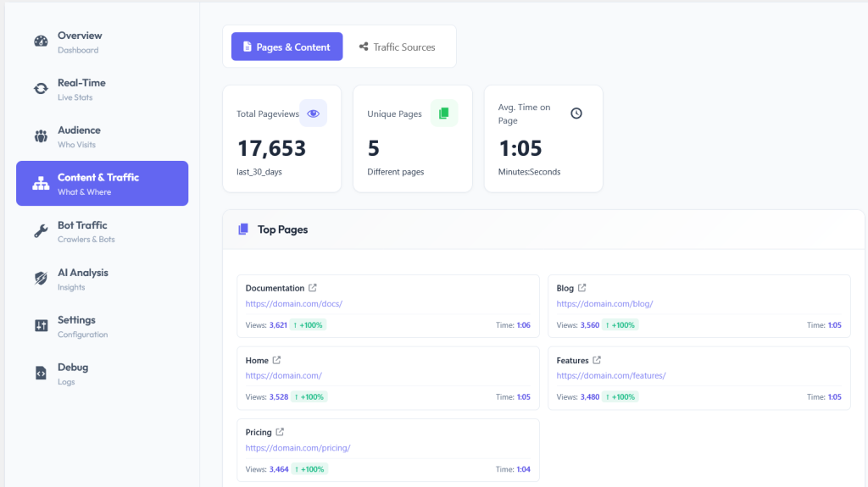This screenshot has width=868, height=487.
Task: Click the Real-Time refresh arrows icon
Action: pyautogui.click(x=41, y=89)
